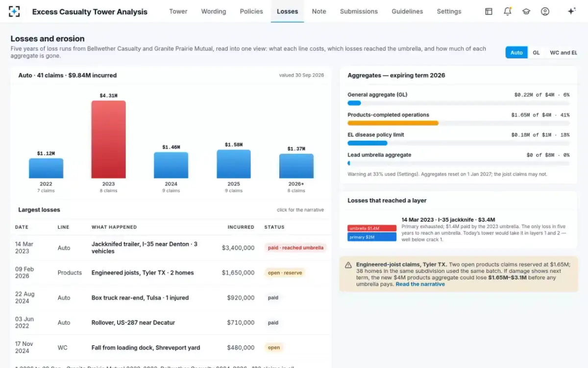Click the app logo icon
The image size is (588, 368).
pos(14,11)
